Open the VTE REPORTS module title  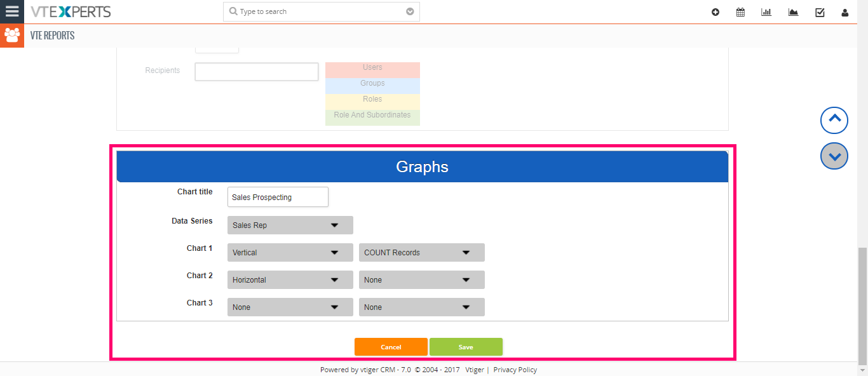(x=52, y=36)
